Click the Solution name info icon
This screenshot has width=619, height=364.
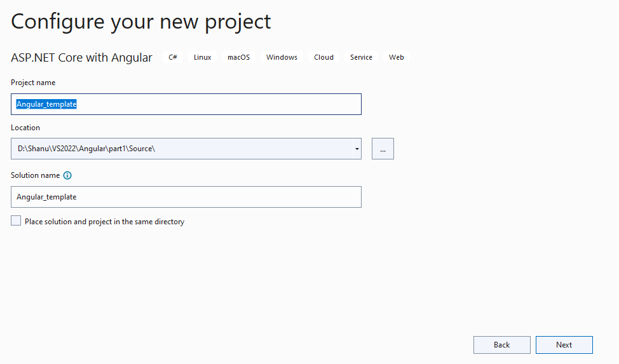click(x=67, y=175)
